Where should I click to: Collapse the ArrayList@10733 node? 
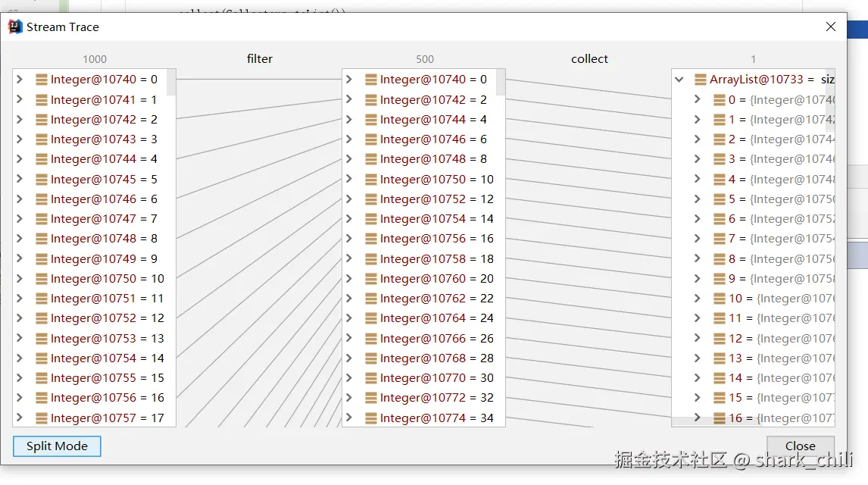coord(679,79)
